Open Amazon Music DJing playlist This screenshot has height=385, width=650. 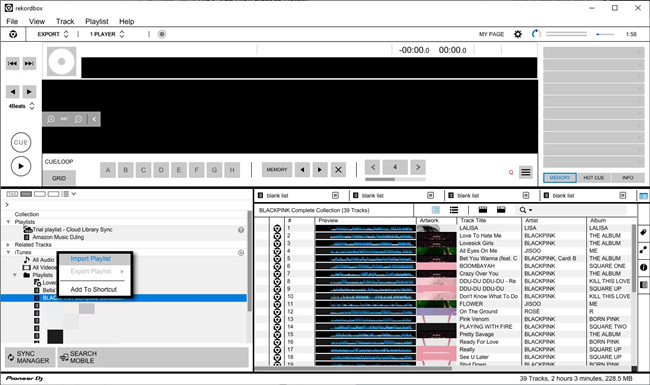pyautogui.click(x=58, y=237)
